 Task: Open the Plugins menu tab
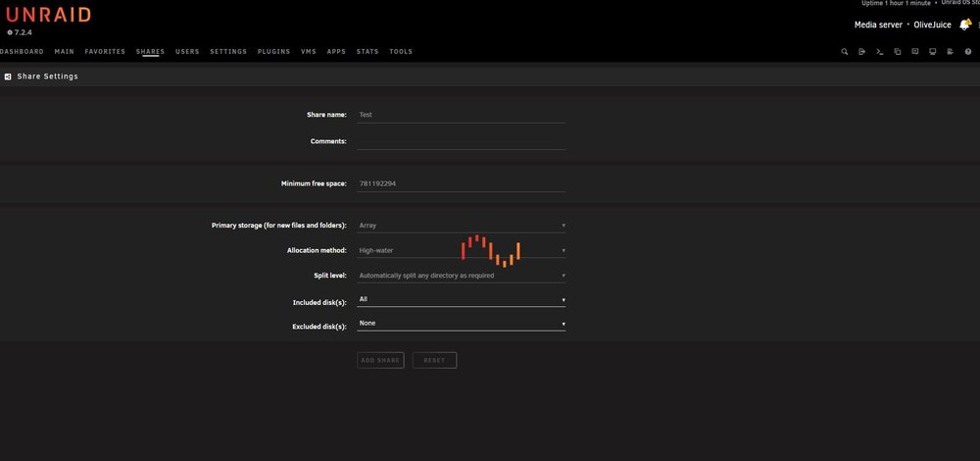pyautogui.click(x=273, y=52)
